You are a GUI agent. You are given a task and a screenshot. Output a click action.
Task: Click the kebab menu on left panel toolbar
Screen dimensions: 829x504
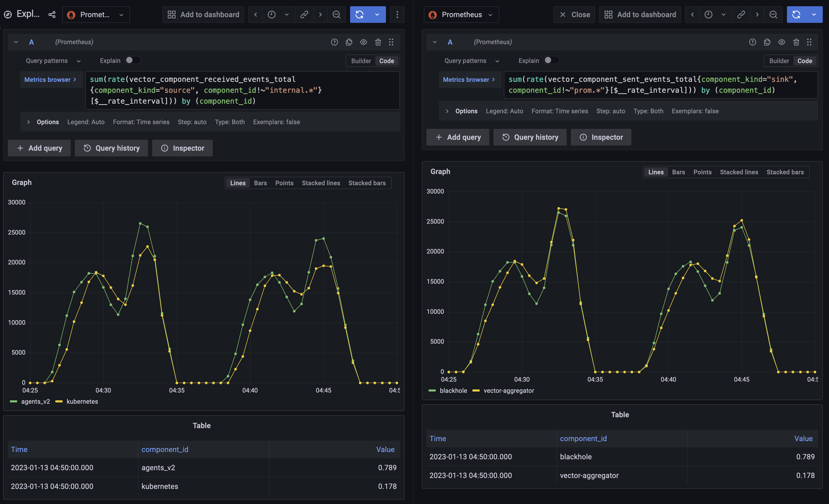[397, 15]
